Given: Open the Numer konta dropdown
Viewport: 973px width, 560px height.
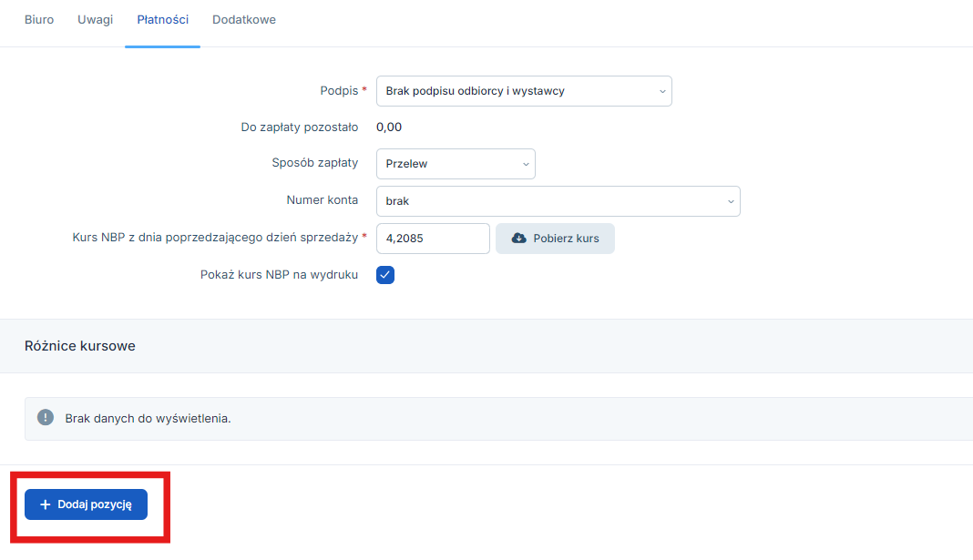Looking at the screenshot, I should [558, 201].
